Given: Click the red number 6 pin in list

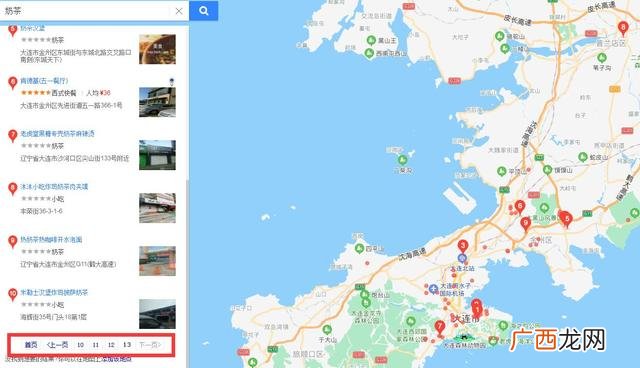Looking at the screenshot, I should [x=13, y=83].
